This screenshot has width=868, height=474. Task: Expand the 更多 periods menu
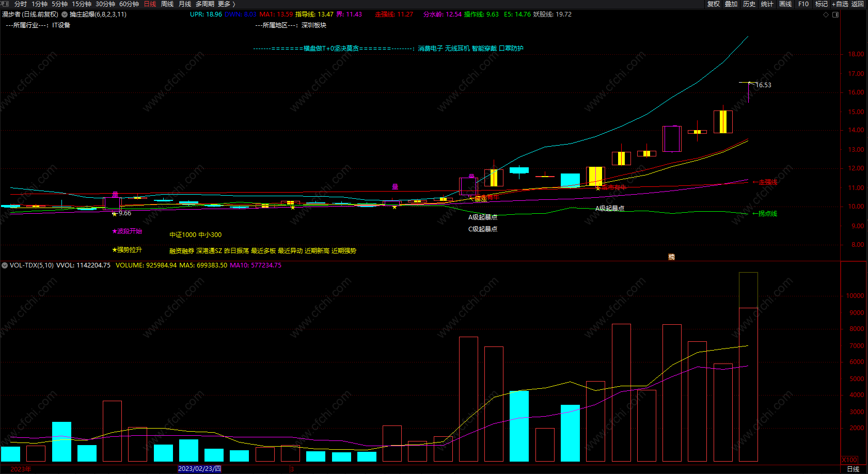coord(226,4)
